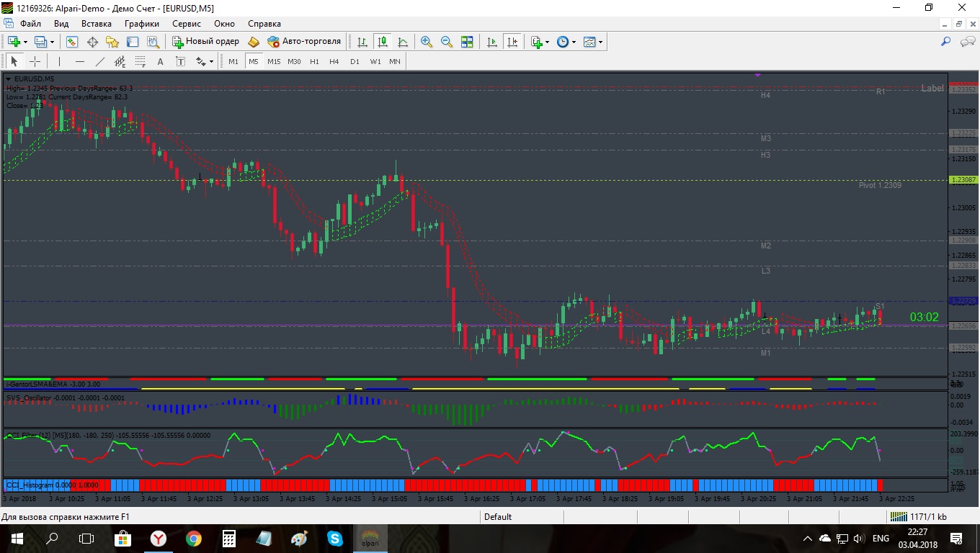
Task: Switch to M1 timeframe
Action: (233, 61)
